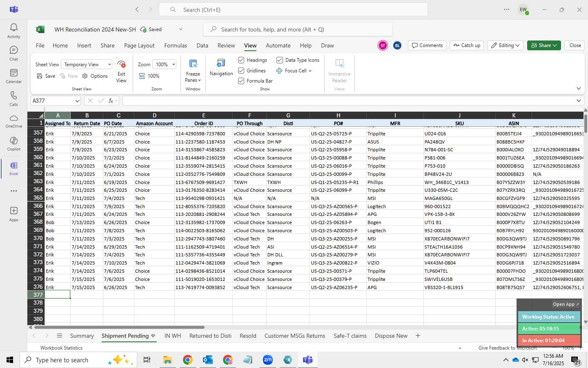The width and height of the screenshot is (588, 368).
Task: Expand the formula bar chevron
Action: tap(579, 101)
